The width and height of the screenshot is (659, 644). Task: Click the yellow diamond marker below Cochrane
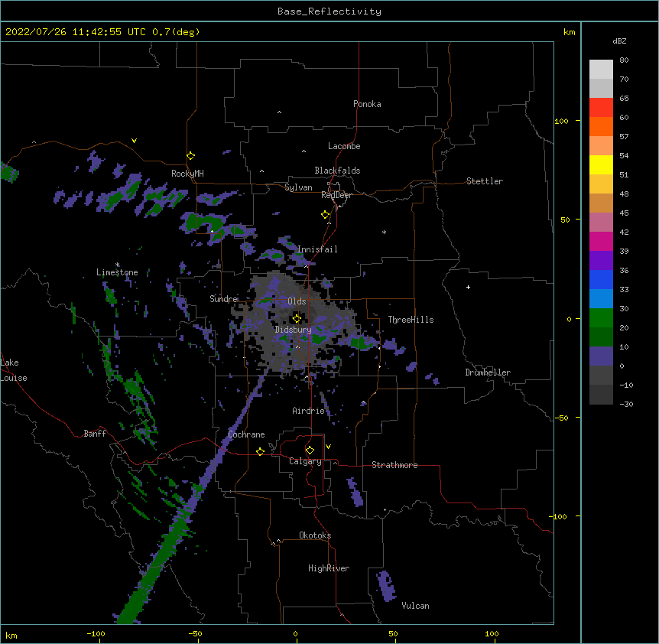260,451
